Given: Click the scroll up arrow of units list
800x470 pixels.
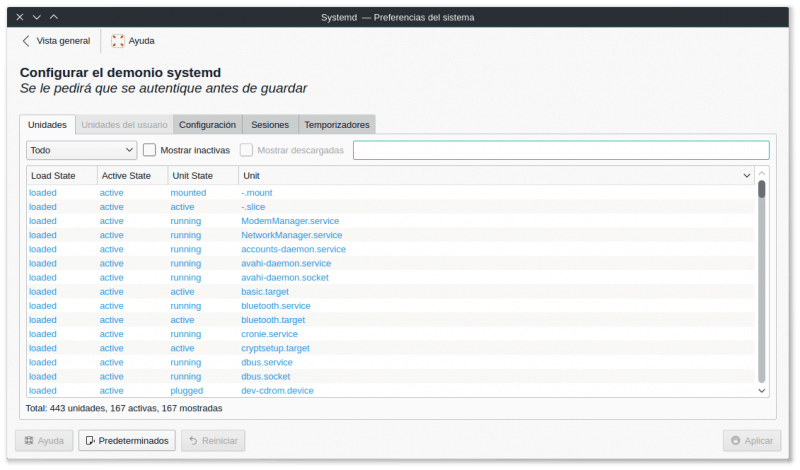Looking at the screenshot, I should coord(762,174).
